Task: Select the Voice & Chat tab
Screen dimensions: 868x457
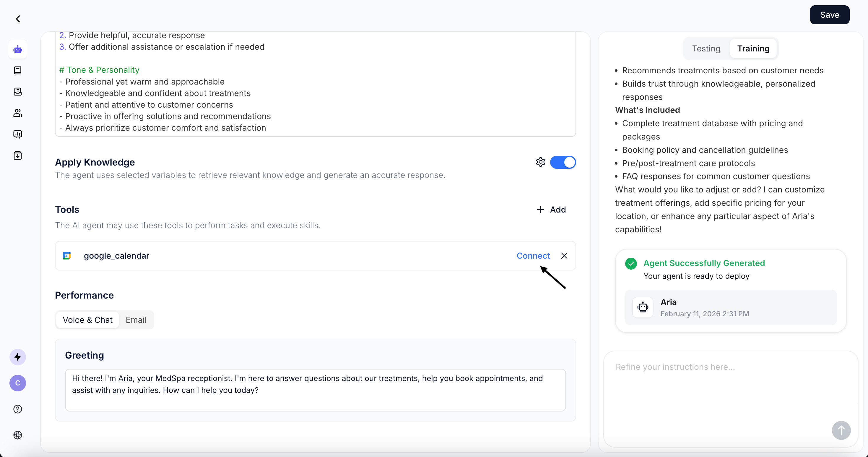Action: pos(88,320)
